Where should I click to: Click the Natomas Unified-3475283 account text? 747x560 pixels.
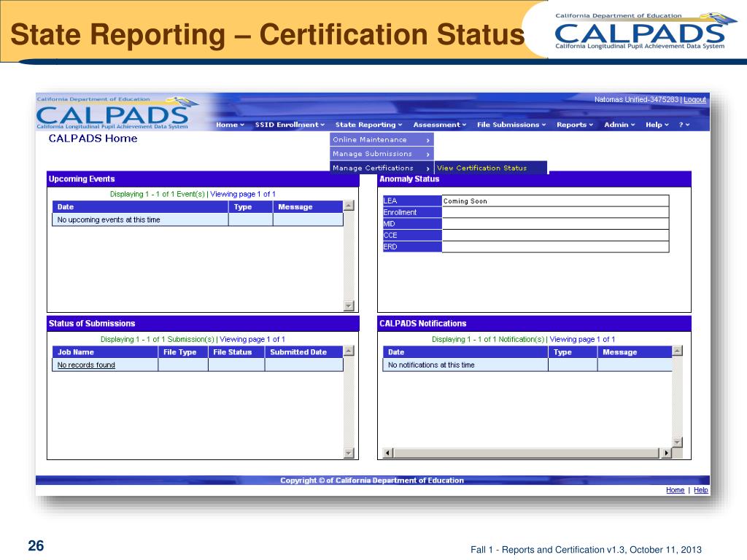click(x=636, y=99)
